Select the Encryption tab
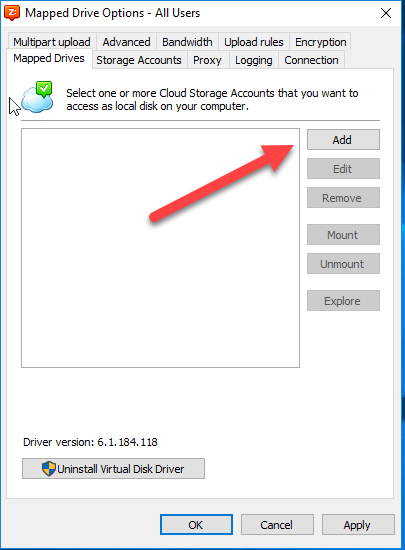The height and width of the screenshot is (550, 405). tap(320, 42)
